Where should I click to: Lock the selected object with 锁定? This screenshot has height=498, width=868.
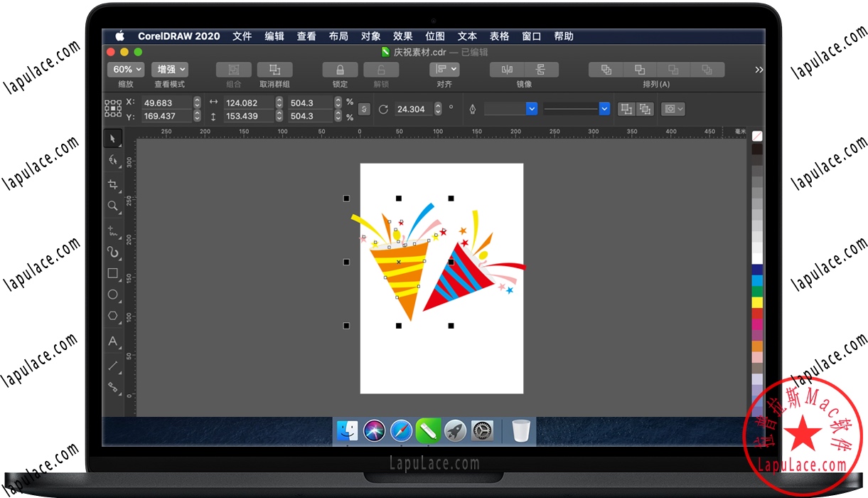pos(340,69)
